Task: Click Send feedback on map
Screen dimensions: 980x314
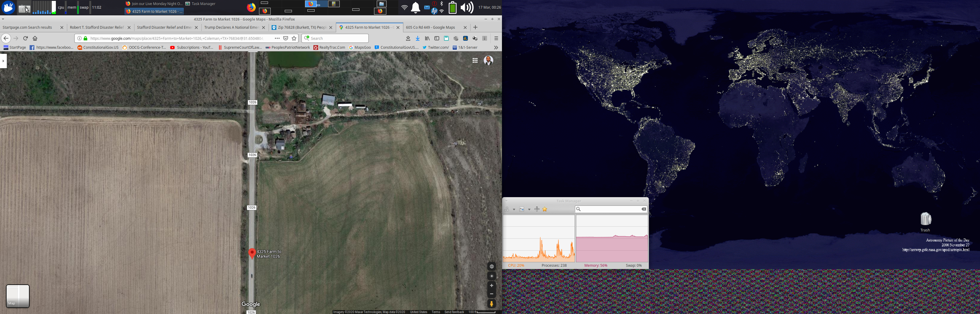Action: 454,312
